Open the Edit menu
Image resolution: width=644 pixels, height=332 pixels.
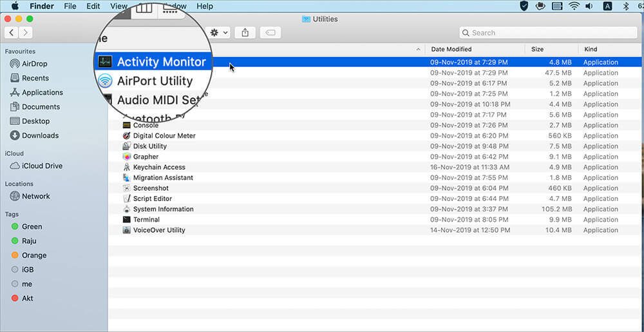pos(93,6)
